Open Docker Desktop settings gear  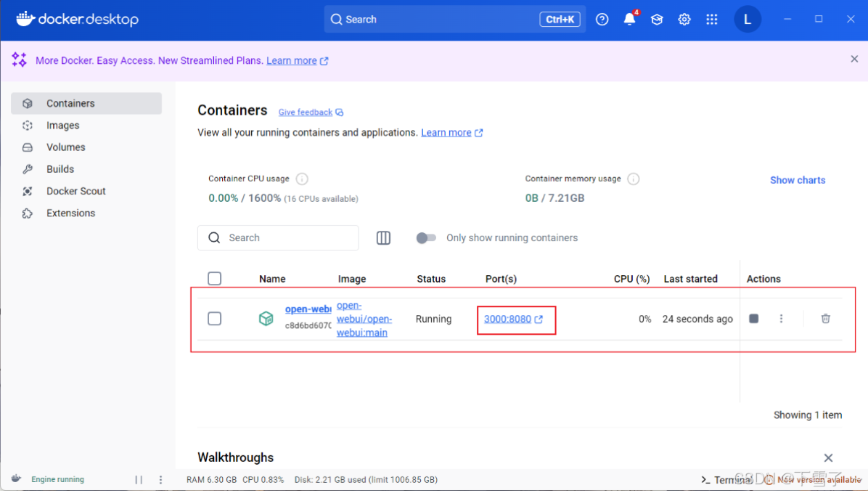pos(684,20)
